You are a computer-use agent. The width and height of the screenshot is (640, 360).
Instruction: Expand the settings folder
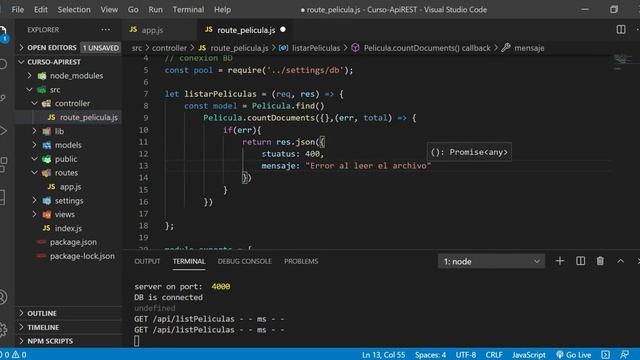70,200
